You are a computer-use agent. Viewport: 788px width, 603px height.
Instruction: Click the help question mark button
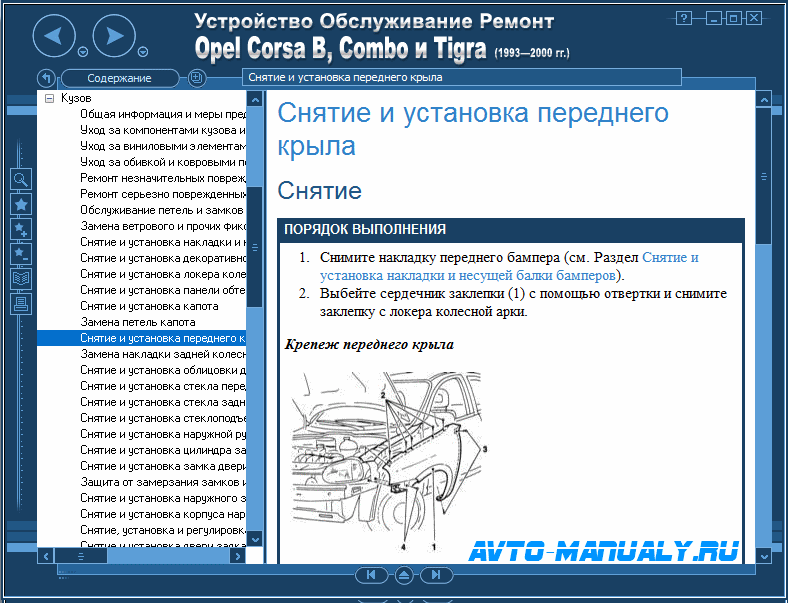click(683, 19)
